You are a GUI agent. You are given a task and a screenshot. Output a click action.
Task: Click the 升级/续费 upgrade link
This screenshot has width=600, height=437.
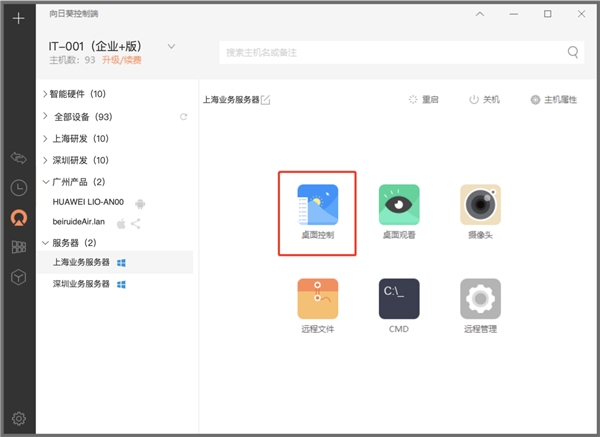(122, 60)
